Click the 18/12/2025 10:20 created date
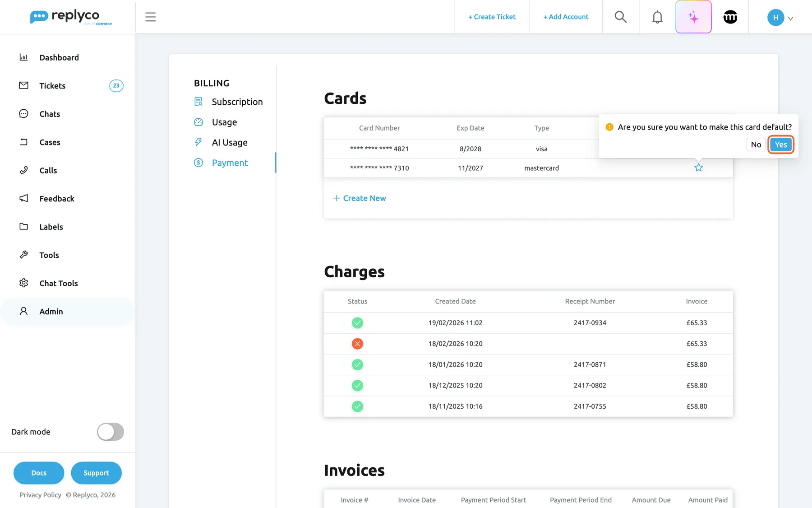 coord(455,386)
